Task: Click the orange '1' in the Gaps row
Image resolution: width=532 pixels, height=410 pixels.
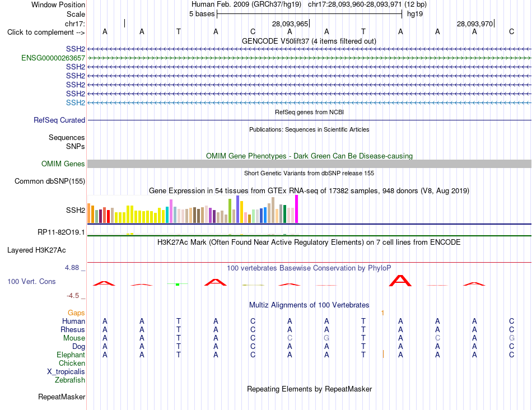Action: (x=382, y=313)
